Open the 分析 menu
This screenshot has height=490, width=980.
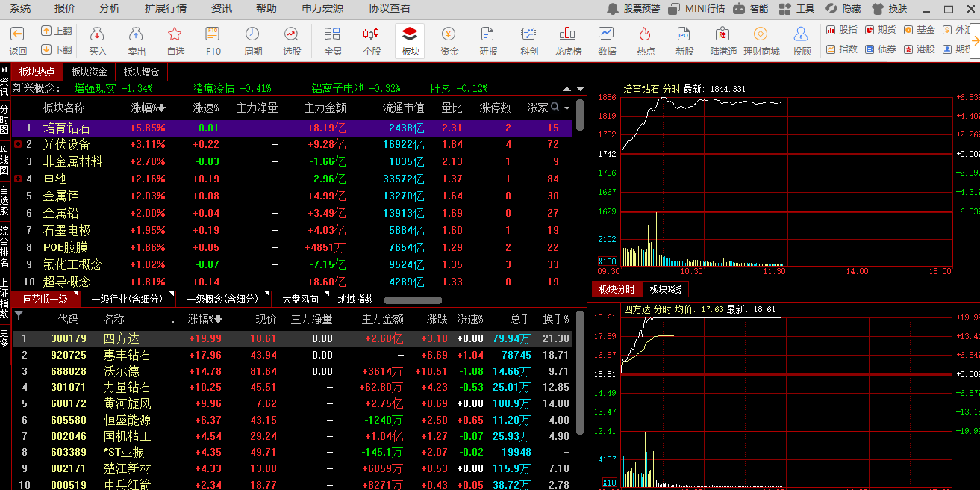(x=109, y=8)
